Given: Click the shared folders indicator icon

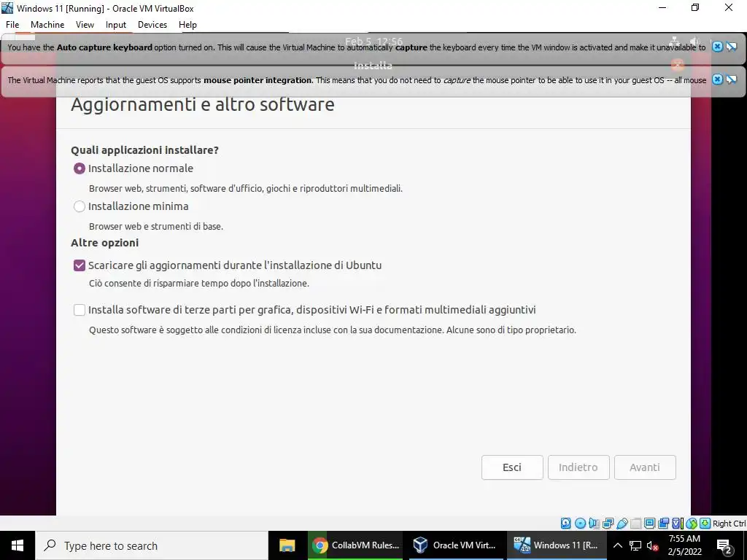Looking at the screenshot, I should pos(635,524).
